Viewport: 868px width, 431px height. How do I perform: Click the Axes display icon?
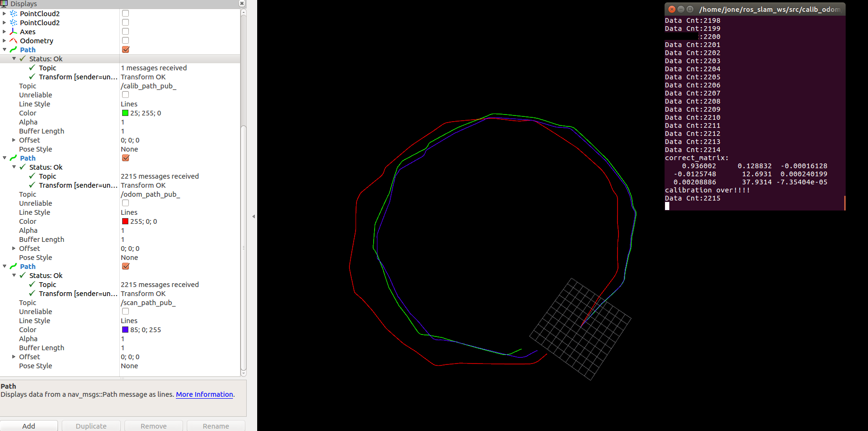coord(13,32)
